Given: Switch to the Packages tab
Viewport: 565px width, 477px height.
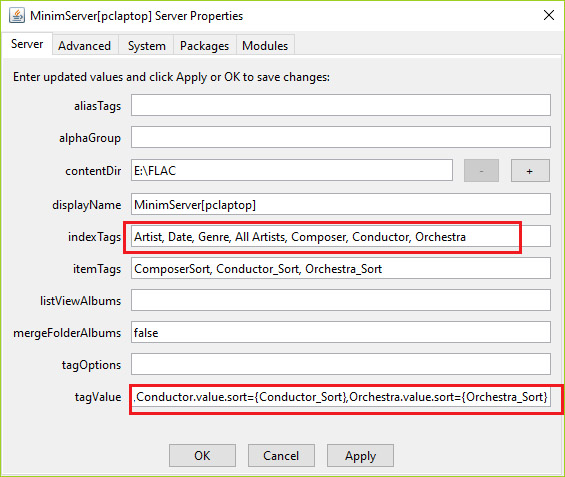Looking at the screenshot, I should 204,46.
